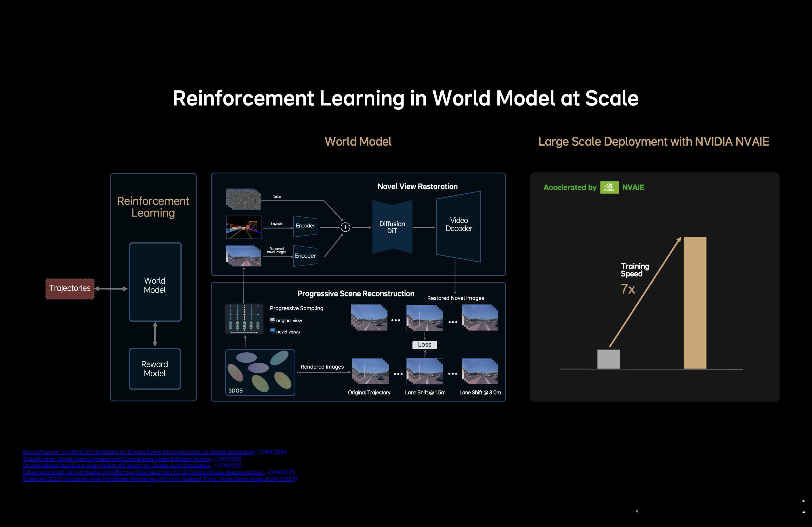The width and height of the screenshot is (812, 527).
Task: Select the noise frames thumbnail
Action: click(243, 199)
